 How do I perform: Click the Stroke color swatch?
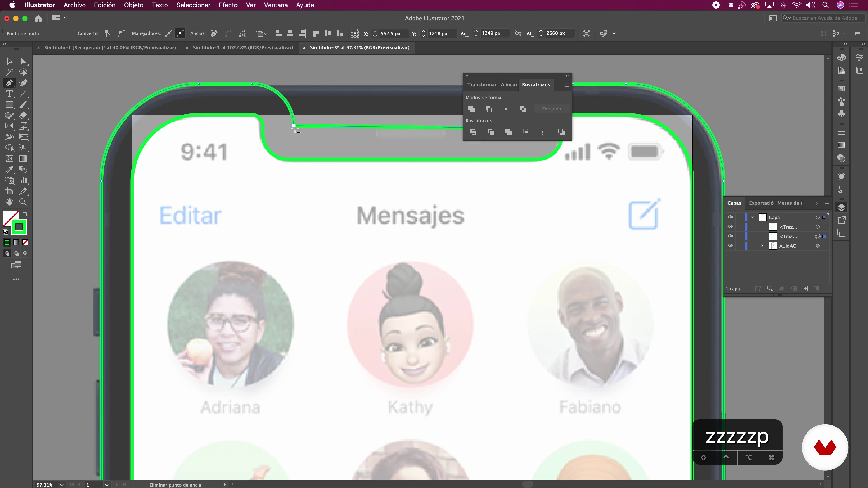click(x=19, y=227)
